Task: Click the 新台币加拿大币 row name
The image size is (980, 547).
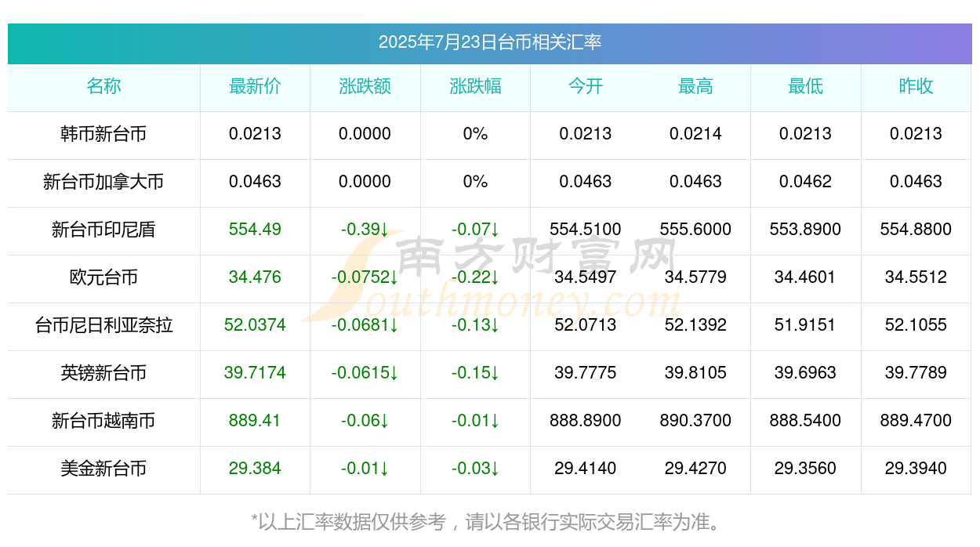Action: [103, 182]
